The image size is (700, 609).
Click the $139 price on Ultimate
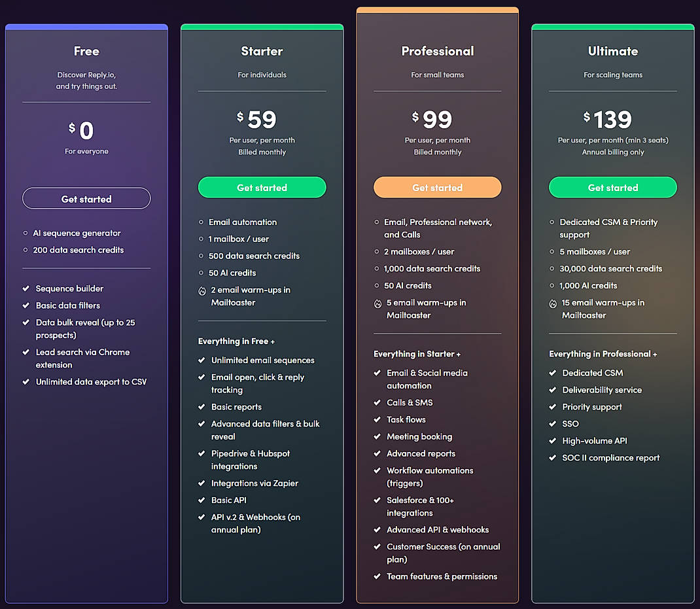click(x=612, y=120)
